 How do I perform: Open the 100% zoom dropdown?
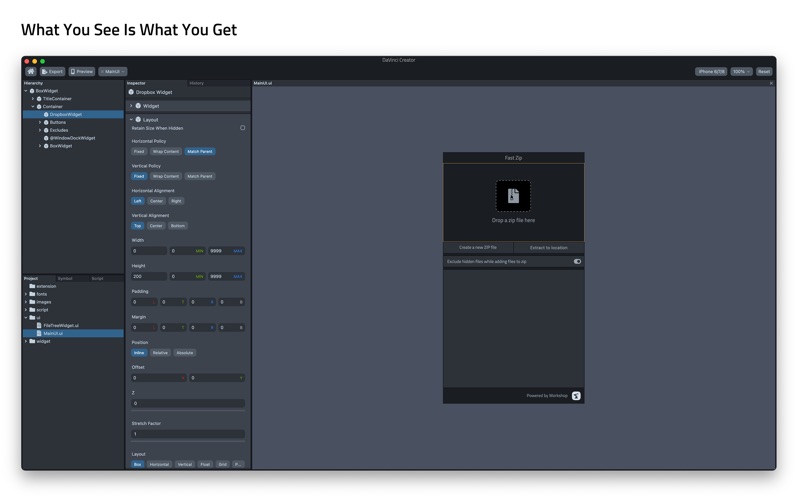[x=741, y=72]
